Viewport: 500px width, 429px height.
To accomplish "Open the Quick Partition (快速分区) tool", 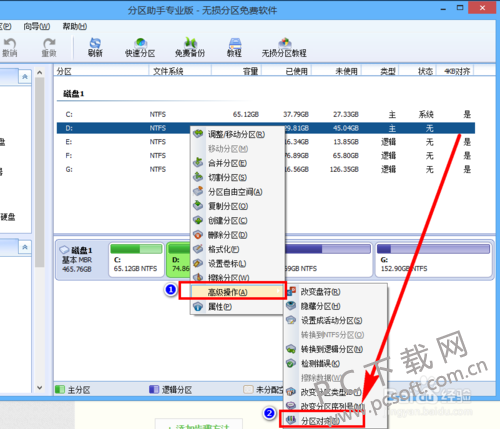I will (x=140, y=47).
